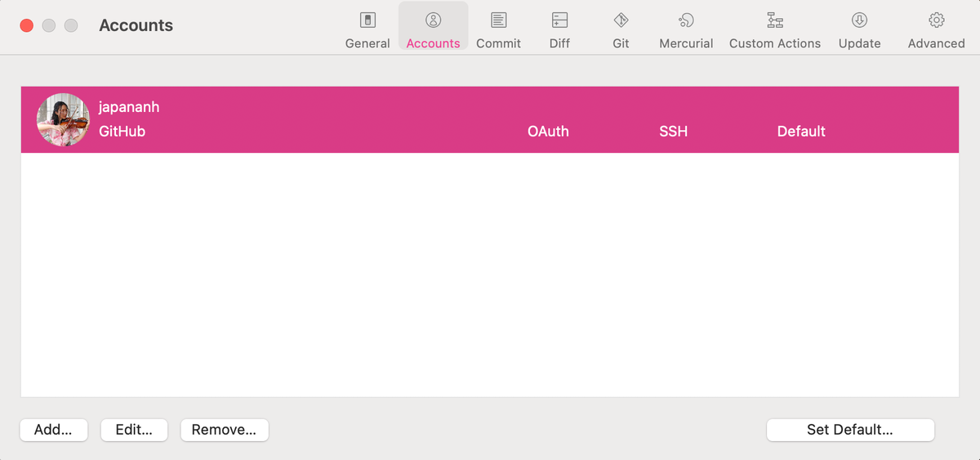
Task: Click the Add... account button
Action: tap(53, 430)
